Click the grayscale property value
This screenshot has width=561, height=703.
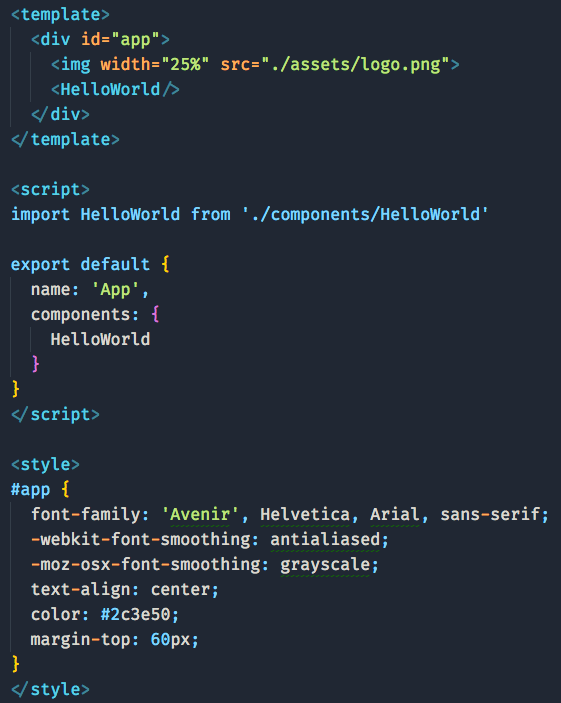pyautogui.click(x=325, y=564)
